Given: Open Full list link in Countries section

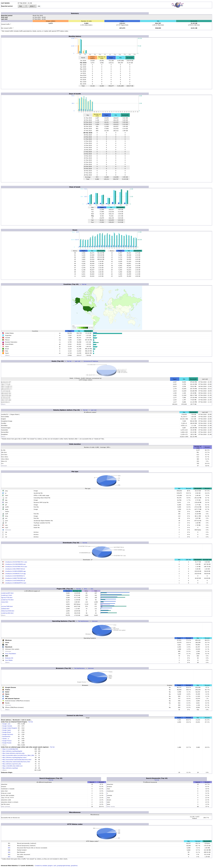Looking at the screenshot, I should click(x=84, y=284).
